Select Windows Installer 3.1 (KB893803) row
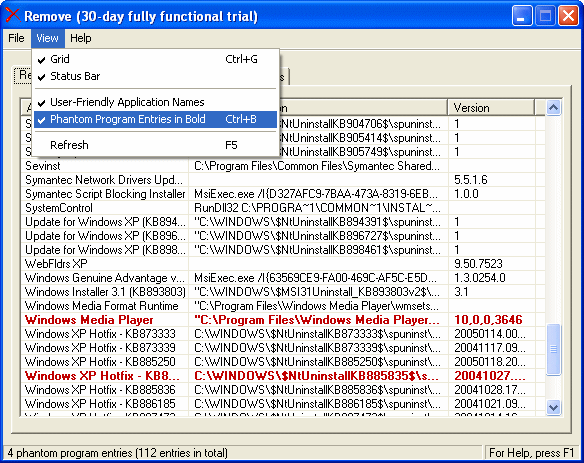 283,292
